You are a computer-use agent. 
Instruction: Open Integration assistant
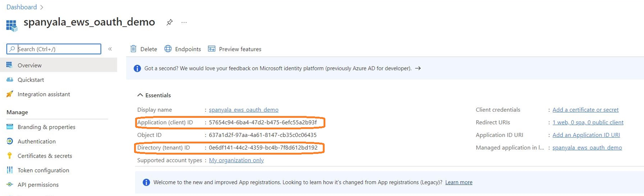(44, 94)
